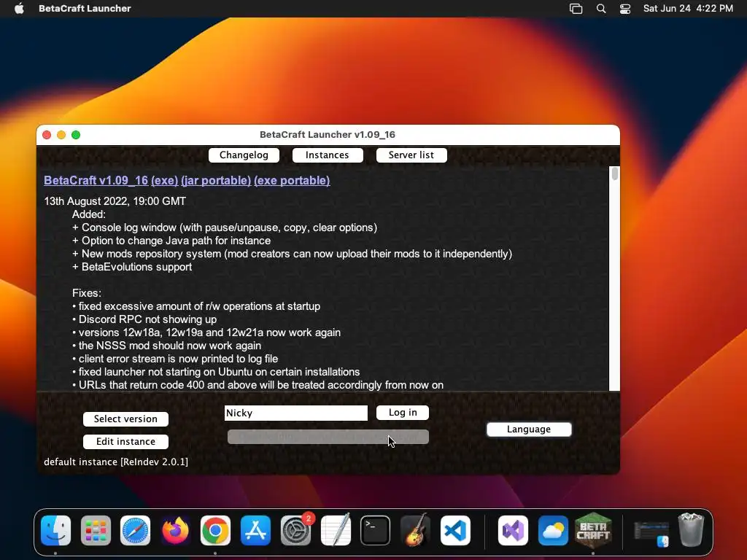The height and width of the screenshot is (560, 747).
Task: Open the minimized window thumbnail in dock
Action: point(651,533)
